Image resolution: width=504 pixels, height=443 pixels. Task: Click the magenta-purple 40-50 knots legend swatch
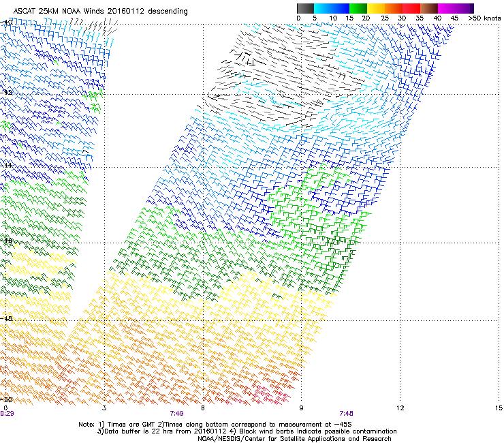(456, 8)
